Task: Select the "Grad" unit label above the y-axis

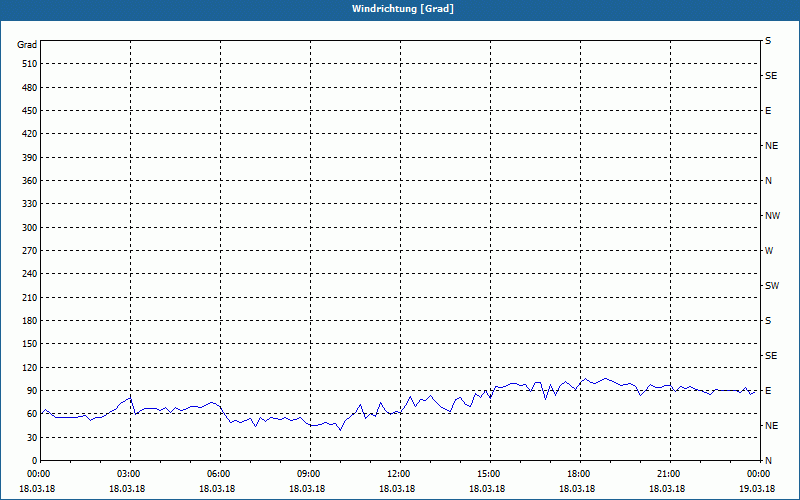Action: coord(27,45)
